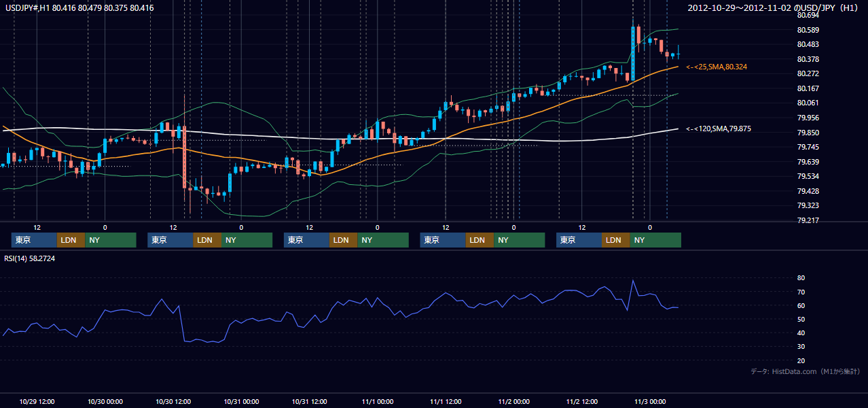
Task: Select the 10/30 00:00 time axis label
Action: click(105, 401)
